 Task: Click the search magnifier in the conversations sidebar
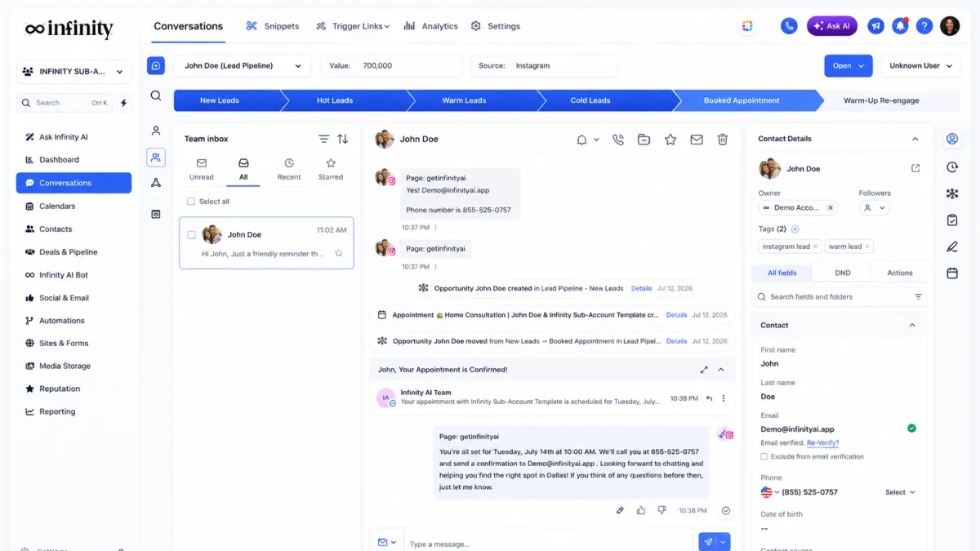tap(156, 96)
